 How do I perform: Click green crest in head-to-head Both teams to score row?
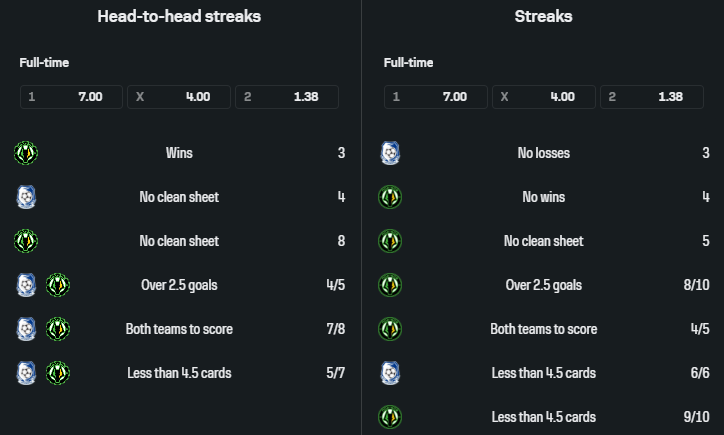tap(58, 329)
